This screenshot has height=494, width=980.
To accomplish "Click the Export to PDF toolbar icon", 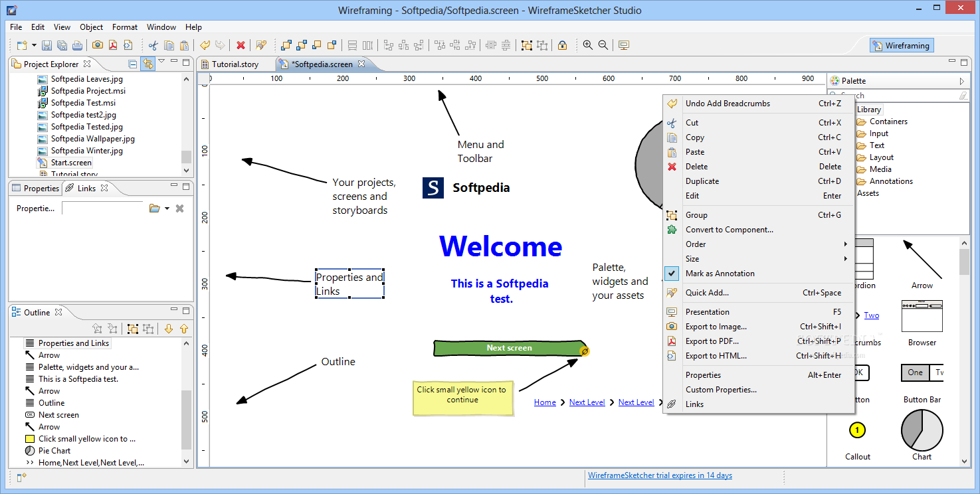I will pyautogui.click(x=113, y=45).
